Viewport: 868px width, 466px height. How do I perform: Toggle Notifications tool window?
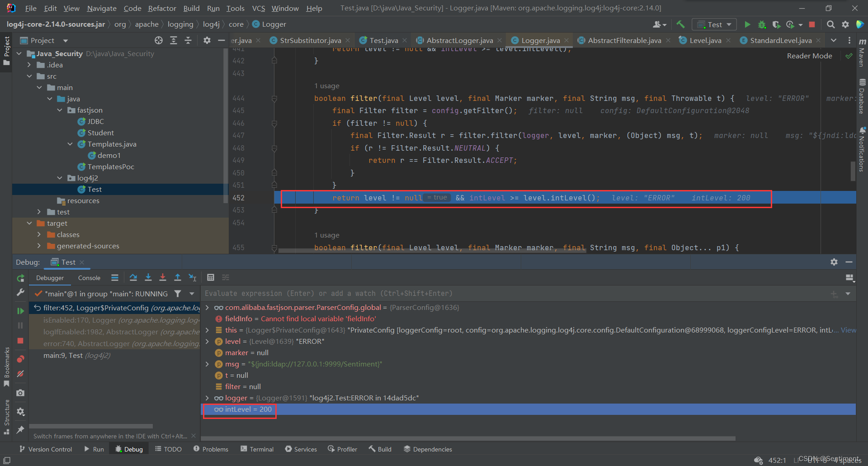pyautogui.click(x=862, y=149)
